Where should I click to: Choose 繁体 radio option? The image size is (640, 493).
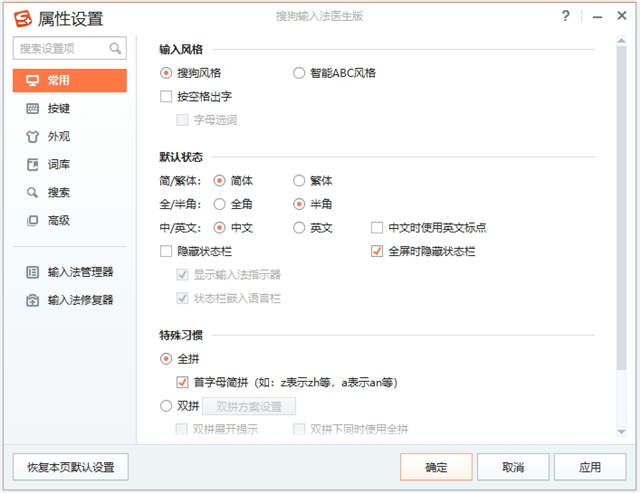tap(299, 181)
